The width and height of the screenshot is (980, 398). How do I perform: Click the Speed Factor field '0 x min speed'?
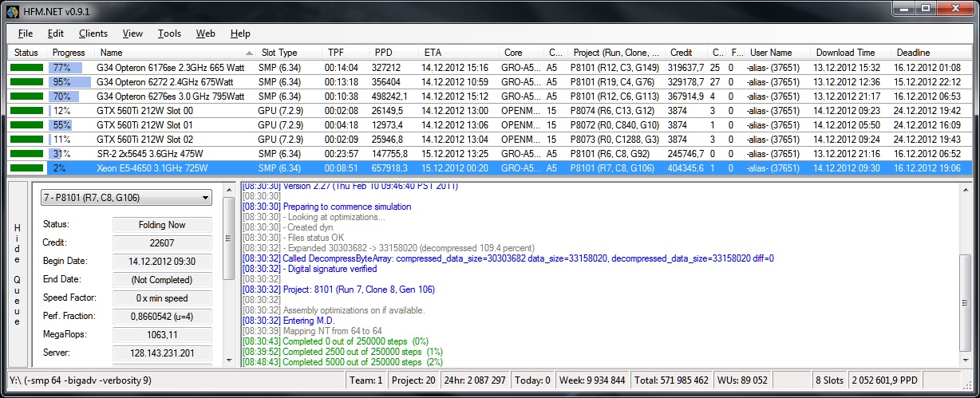(x=162, y=298)
